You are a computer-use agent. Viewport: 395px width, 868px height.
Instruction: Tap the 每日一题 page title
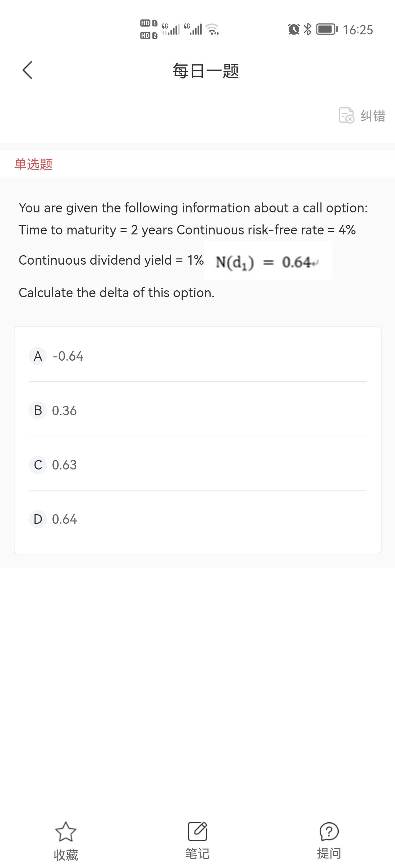pyautogui.click(x=205, y=71)
